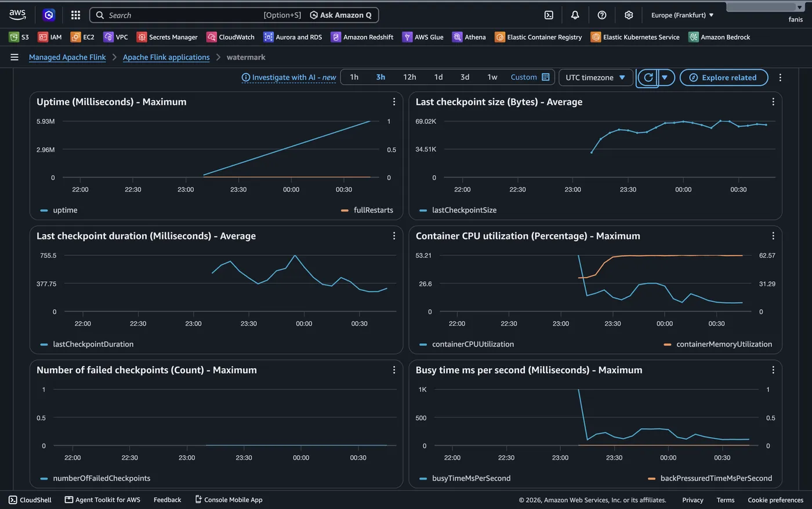Open the notifications bell
The height and width of the screenshot is (509, 812).
point(575,15)
